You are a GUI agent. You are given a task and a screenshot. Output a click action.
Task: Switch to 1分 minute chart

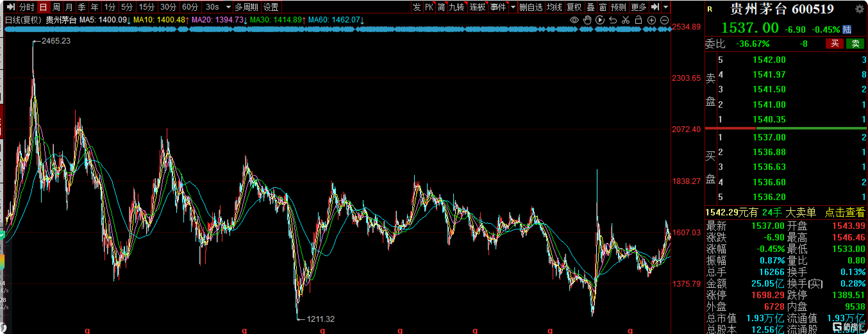pyautogui.click(x=110, y=7)
